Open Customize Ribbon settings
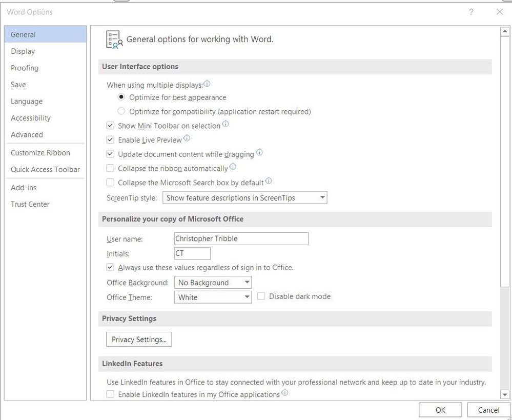 [46, 153]
